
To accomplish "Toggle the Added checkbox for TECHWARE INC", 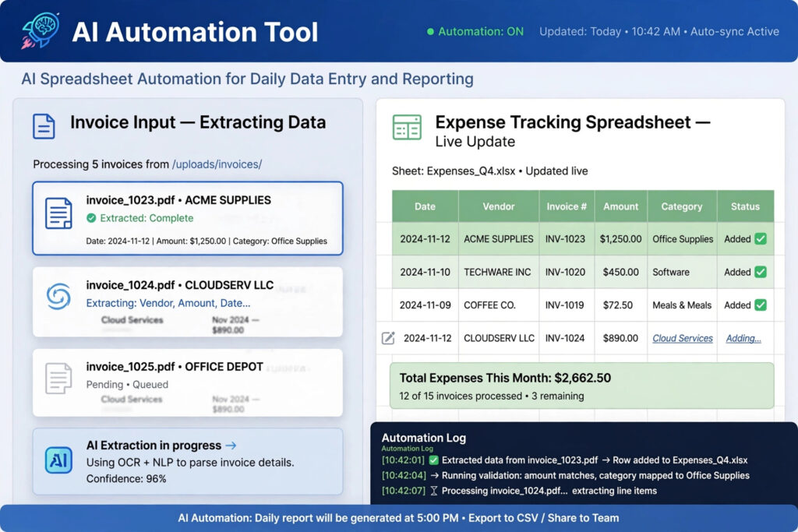I will tap(761, 272).
